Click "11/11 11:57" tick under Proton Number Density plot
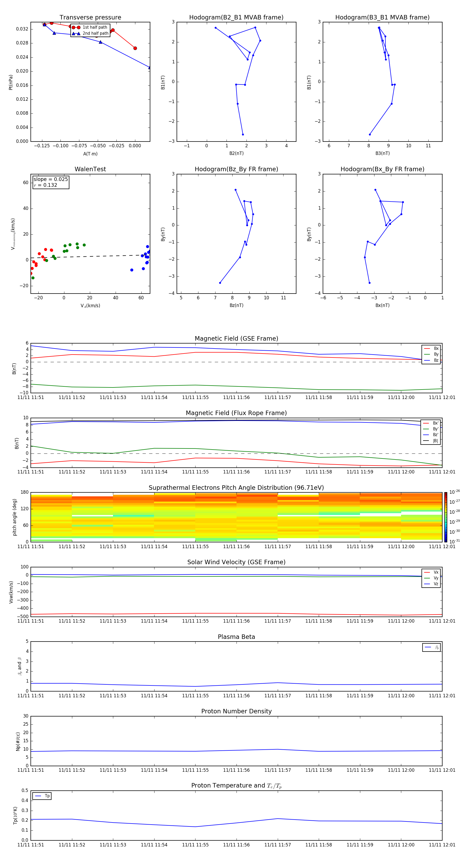 (x=277, y=770)
